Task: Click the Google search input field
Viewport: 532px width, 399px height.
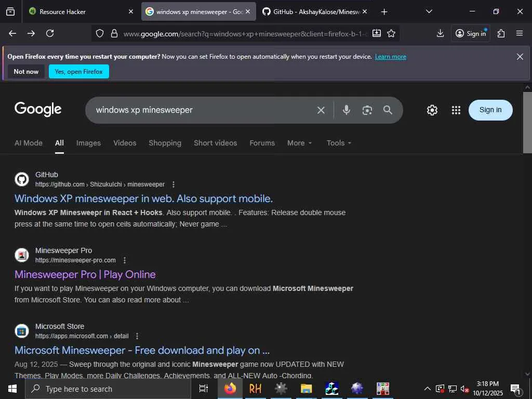Action: 204,110
